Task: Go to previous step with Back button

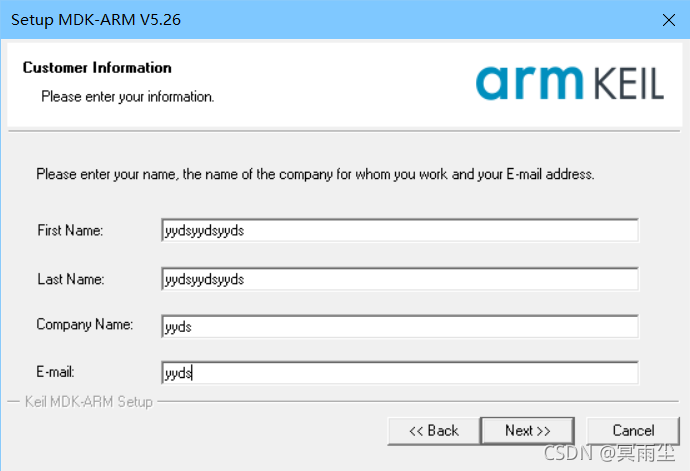Action: [x=434, y=431]
